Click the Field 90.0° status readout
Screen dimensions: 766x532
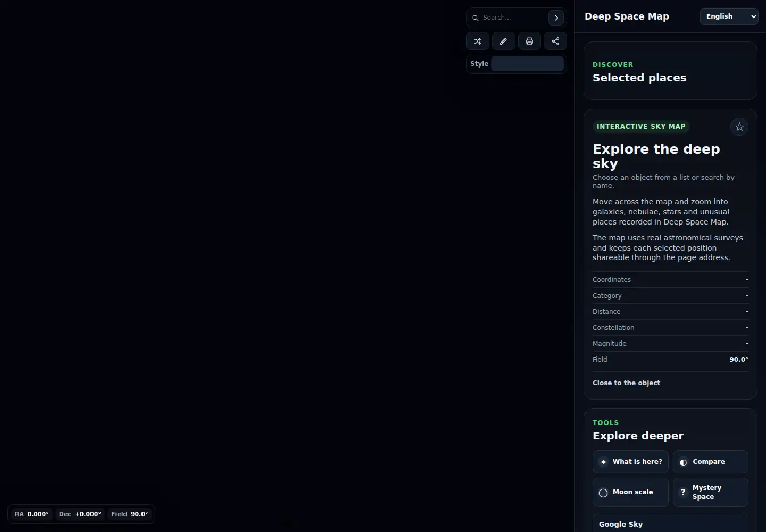(x=129, y=514)
